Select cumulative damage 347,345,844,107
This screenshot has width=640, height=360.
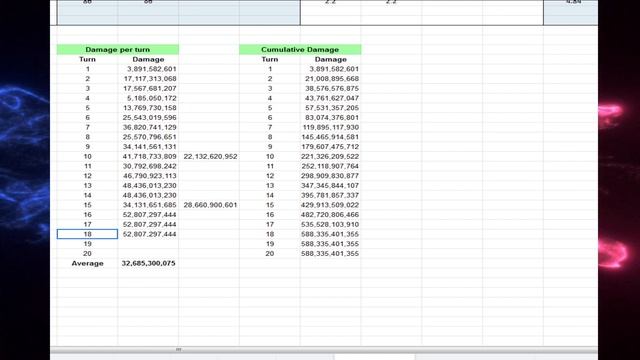pyautogui.click(x=331, y=185)
